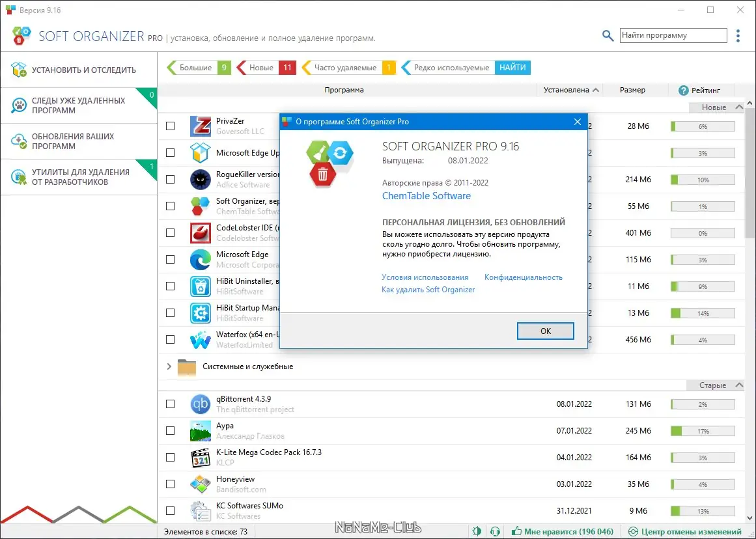Open the Конфиденциальность link
Screen dimensions: 756x539
tap(523, 277)
